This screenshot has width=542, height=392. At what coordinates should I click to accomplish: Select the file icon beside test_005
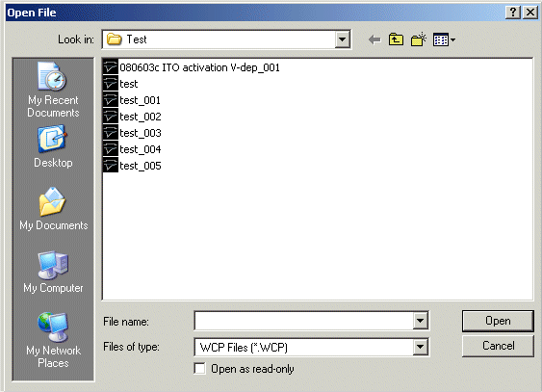111,166
